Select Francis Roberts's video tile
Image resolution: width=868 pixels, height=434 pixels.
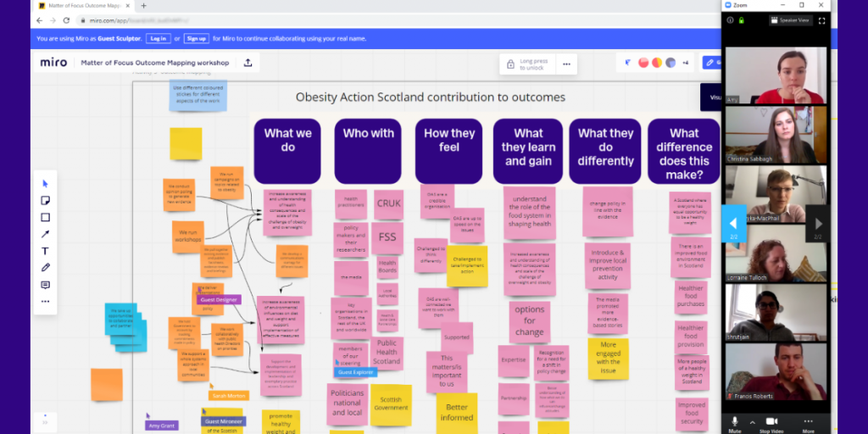pos(776,371)
